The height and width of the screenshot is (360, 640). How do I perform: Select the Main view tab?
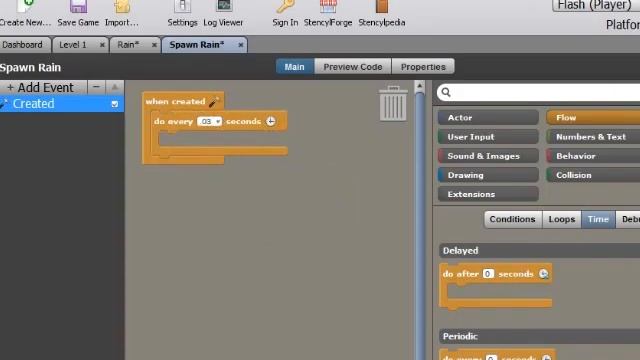click(x=295, y=67)
